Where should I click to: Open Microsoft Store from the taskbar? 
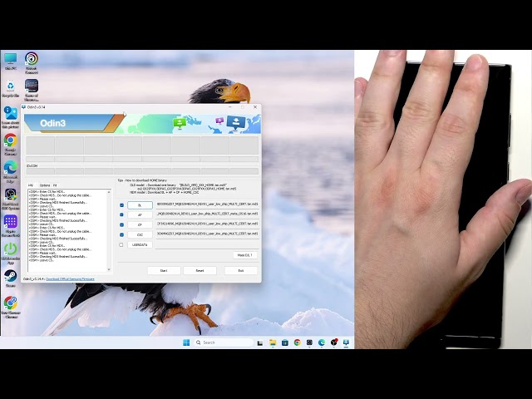285,342
